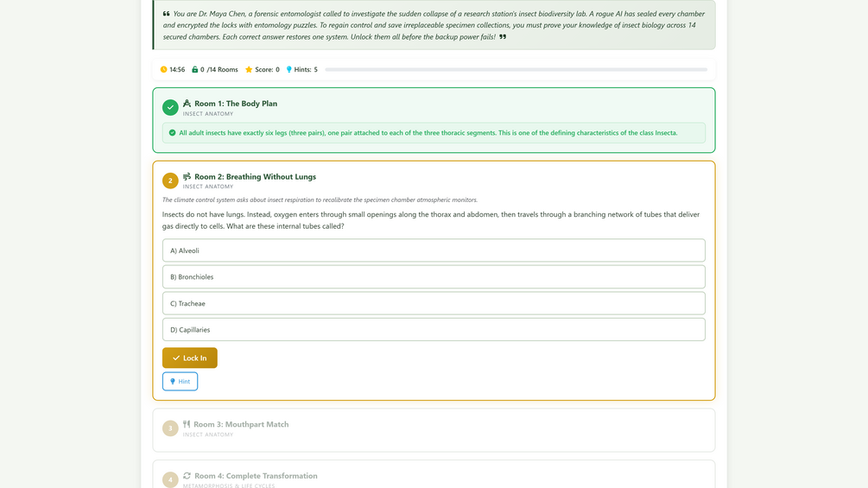Click the green checkmark badge of Room 1

click(x=170, y=107)
